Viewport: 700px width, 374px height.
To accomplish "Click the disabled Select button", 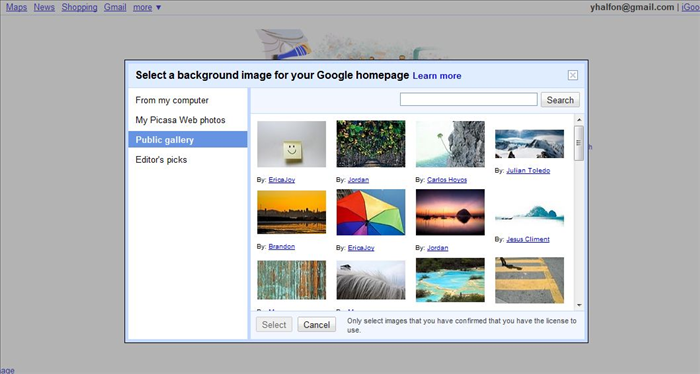I will (274, 324).
